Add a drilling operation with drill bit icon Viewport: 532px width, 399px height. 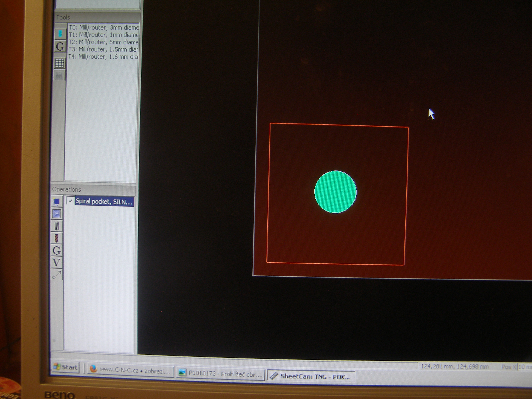57,238
